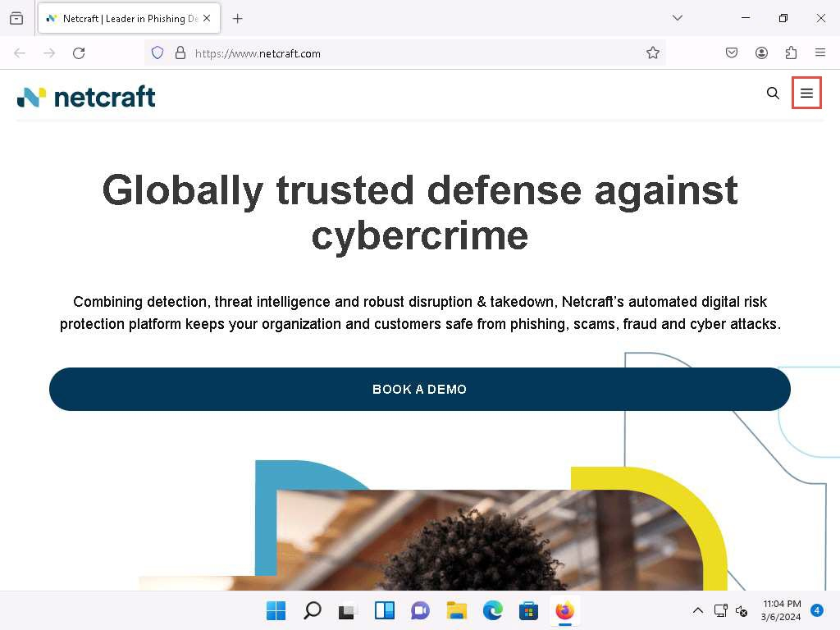Open the clock and date panel
This screenshot has height=630, width=840.
(x=781, y=610)
